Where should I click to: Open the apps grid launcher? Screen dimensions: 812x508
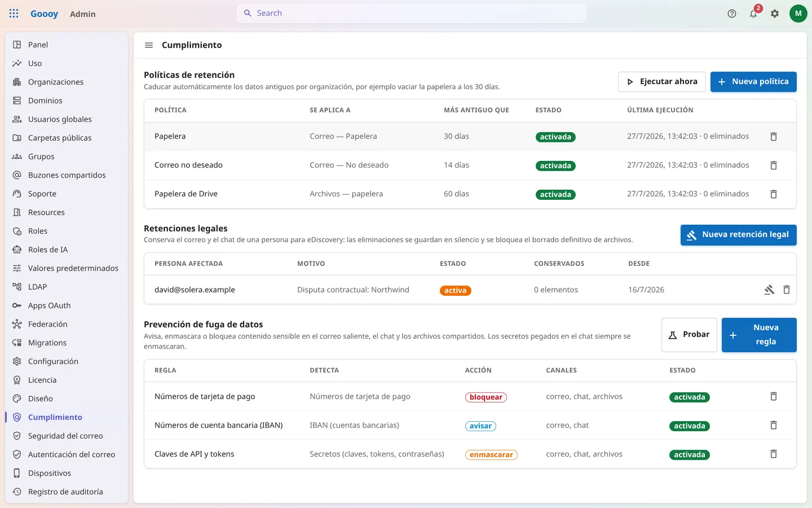(14, 14)
